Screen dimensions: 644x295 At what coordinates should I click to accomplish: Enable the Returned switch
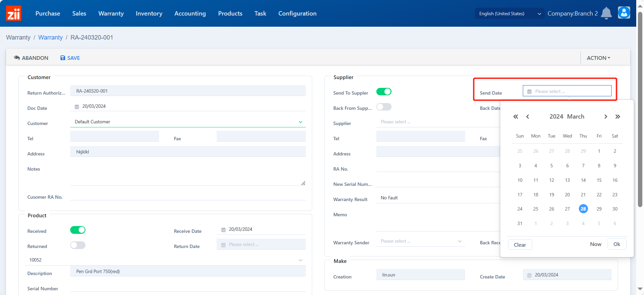[x=78, y=245]
